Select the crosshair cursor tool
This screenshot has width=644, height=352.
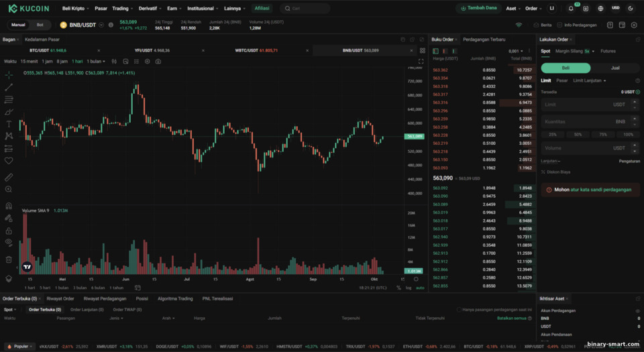click(x=9, y=75)
